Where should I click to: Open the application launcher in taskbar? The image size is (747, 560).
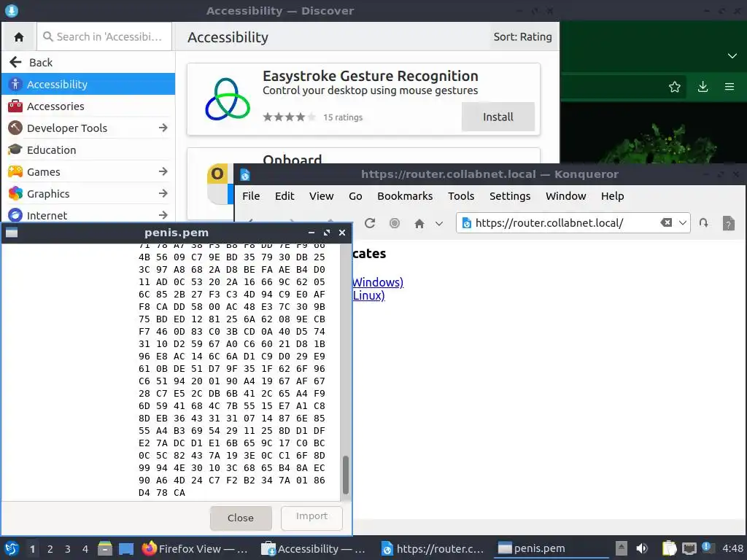(12, 548)
